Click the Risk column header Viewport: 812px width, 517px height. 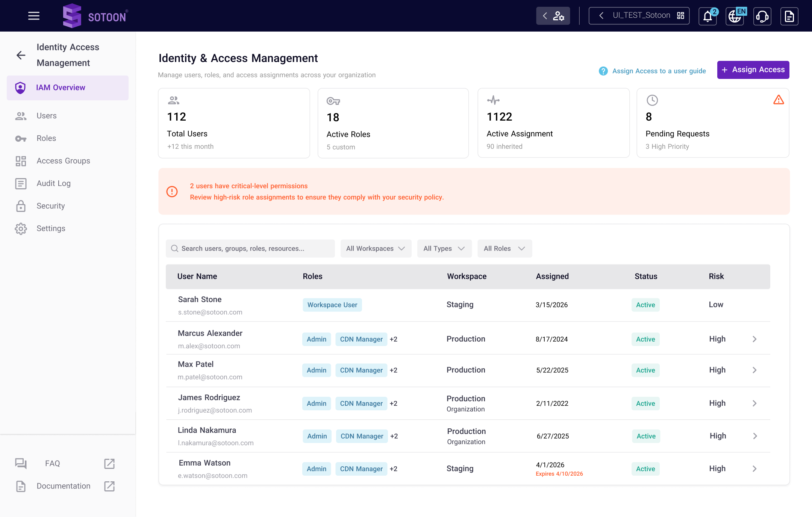(x=716, y=277)
